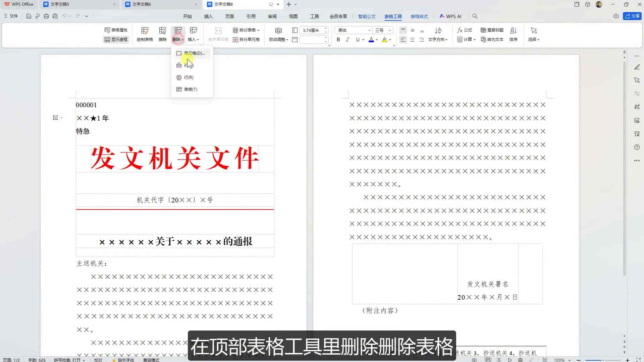Click the print preview icon

pos(55,16)
